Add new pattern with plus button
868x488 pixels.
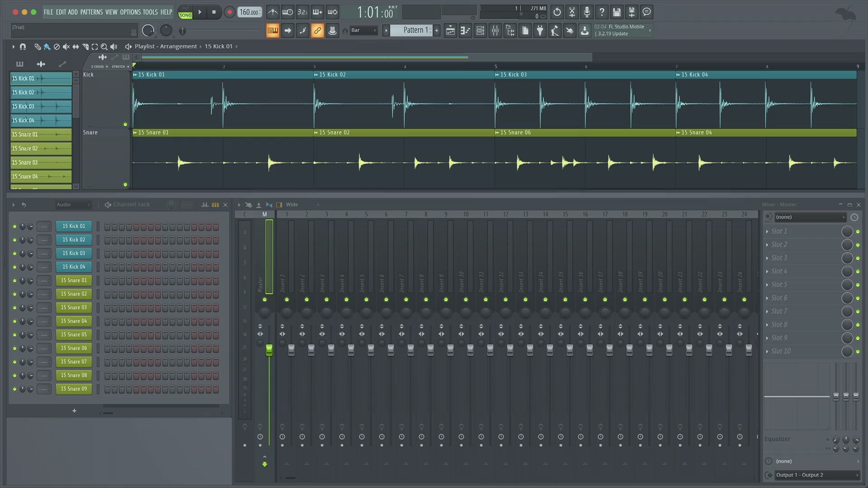437,31
